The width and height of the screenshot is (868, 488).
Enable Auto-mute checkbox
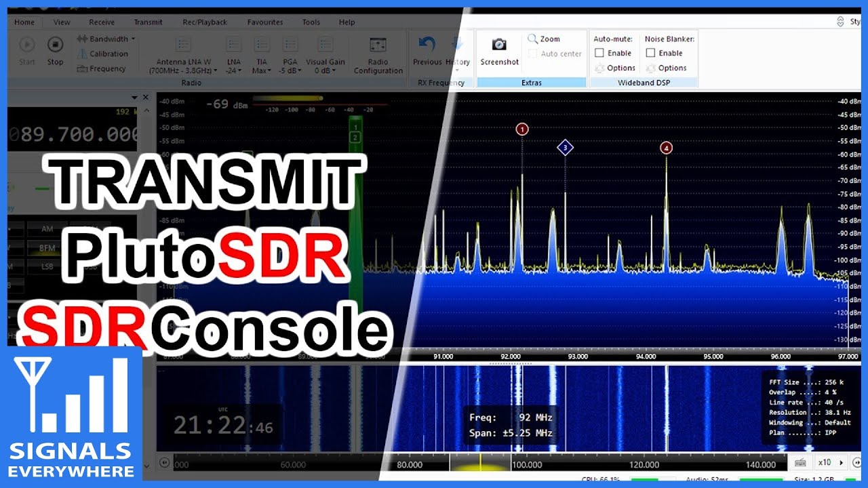pyautogui.click(x=599, y=53)
